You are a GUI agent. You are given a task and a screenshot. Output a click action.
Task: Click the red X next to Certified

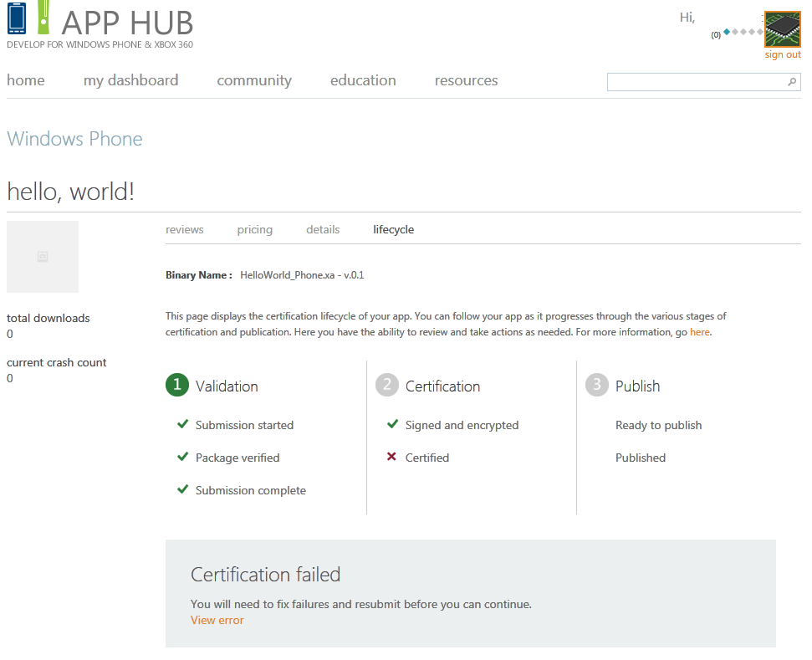391,457
